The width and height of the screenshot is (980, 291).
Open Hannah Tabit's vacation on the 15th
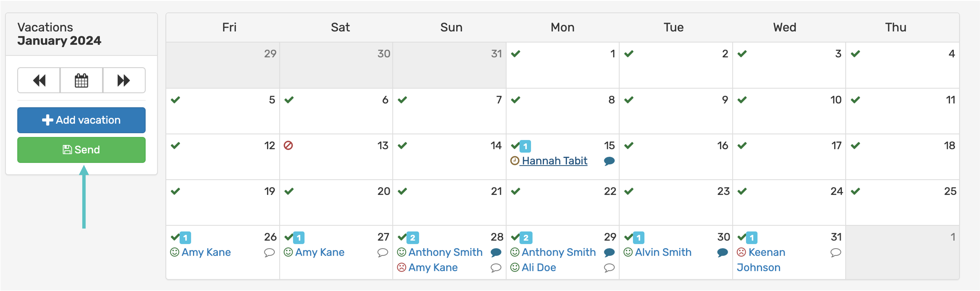pos(554,161)
